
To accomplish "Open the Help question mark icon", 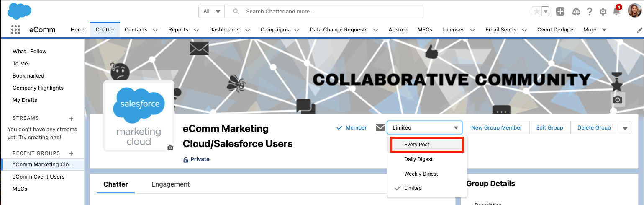I will coord(590,12).
